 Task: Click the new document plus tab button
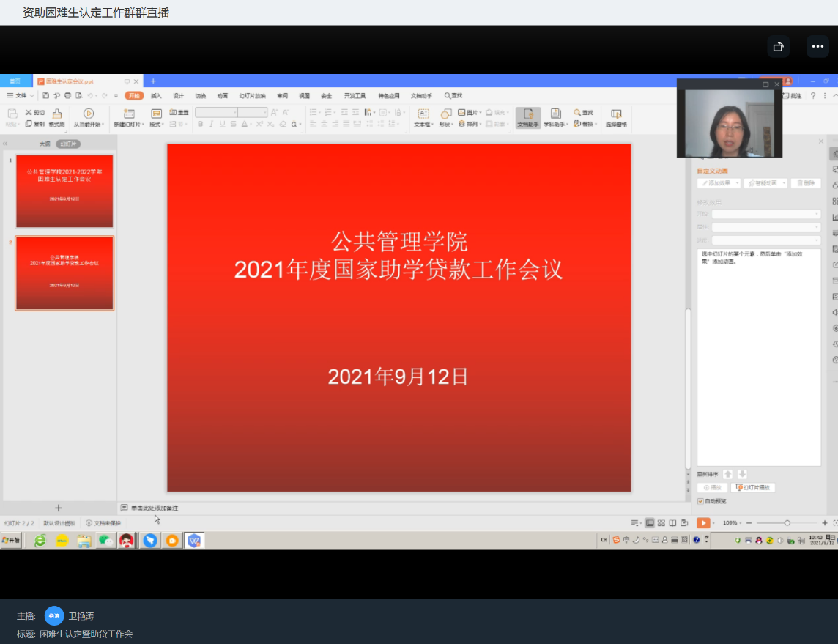tap(153, 81)
